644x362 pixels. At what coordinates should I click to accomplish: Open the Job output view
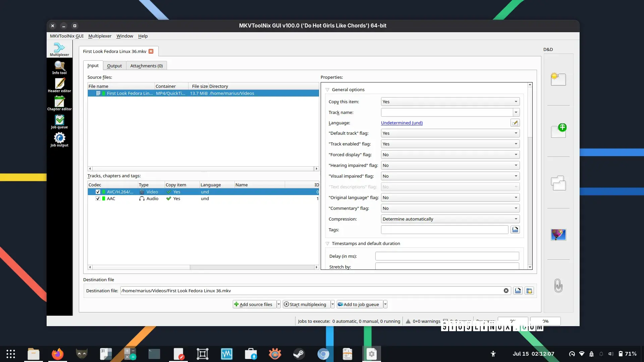(x=59, y=140)
